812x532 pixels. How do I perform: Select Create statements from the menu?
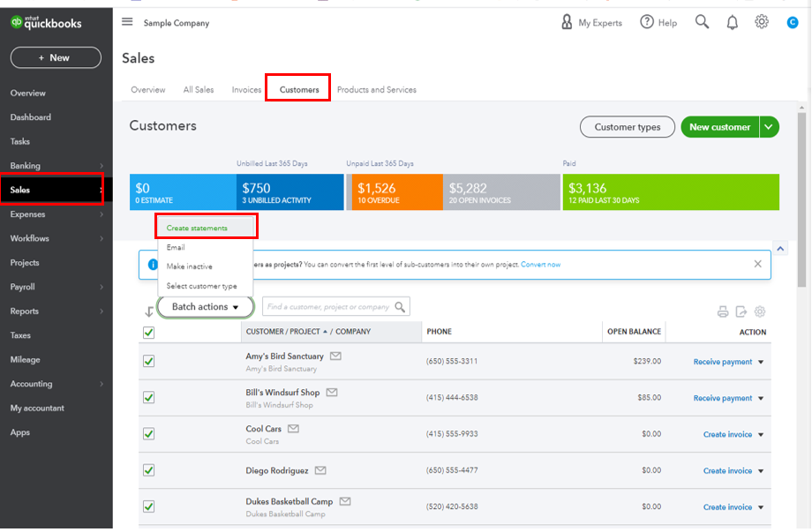point(198,228)
